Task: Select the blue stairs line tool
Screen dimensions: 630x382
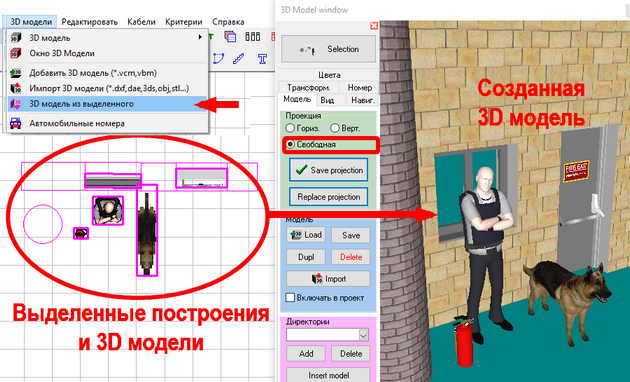Action: (x=239, y=59)
